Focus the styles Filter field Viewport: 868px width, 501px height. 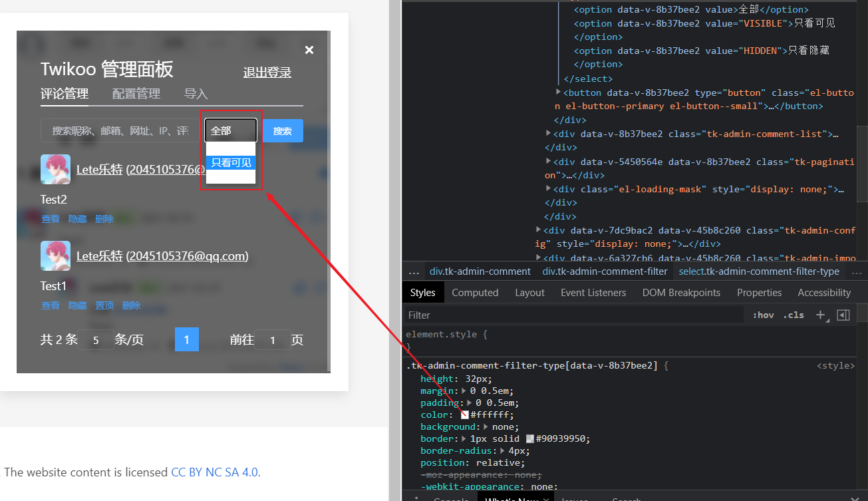coord(574,315)
